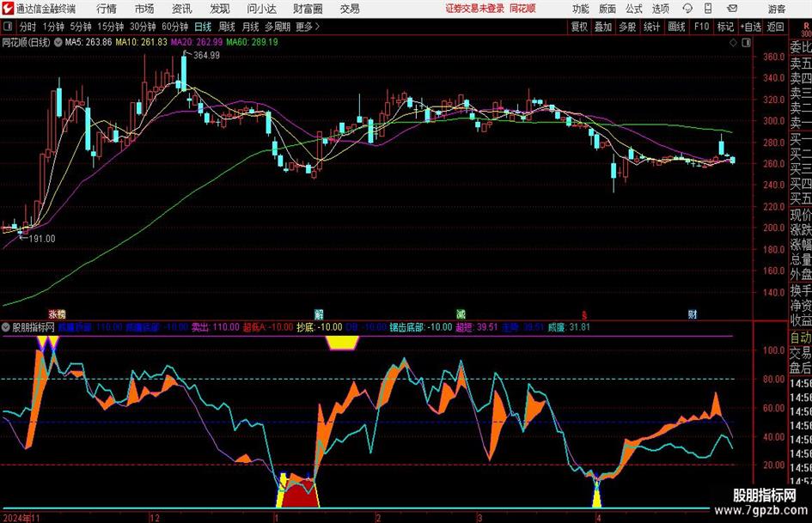Toggle the right side panel icon on chart
Image resolution: width=812 pixels, height=523 pixels.
pyautogui.click(x=746, y=43)
